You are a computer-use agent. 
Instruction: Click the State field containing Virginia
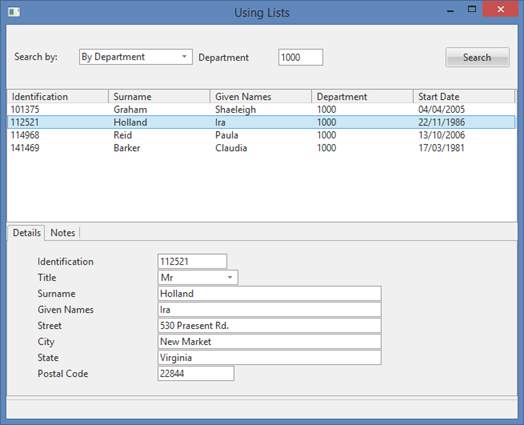pyautogui.click(x=269, y=358)
